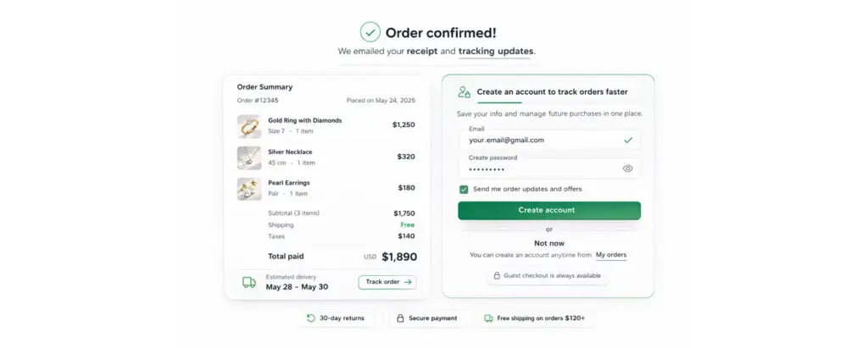Click the guest checkout lock icon
868x348 pixels.
coord(497,276)
